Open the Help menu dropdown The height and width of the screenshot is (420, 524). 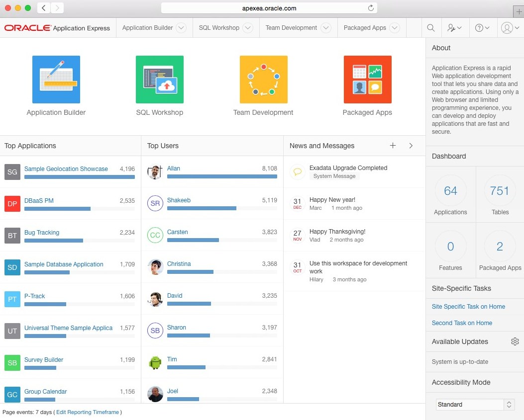pos(482,28)
